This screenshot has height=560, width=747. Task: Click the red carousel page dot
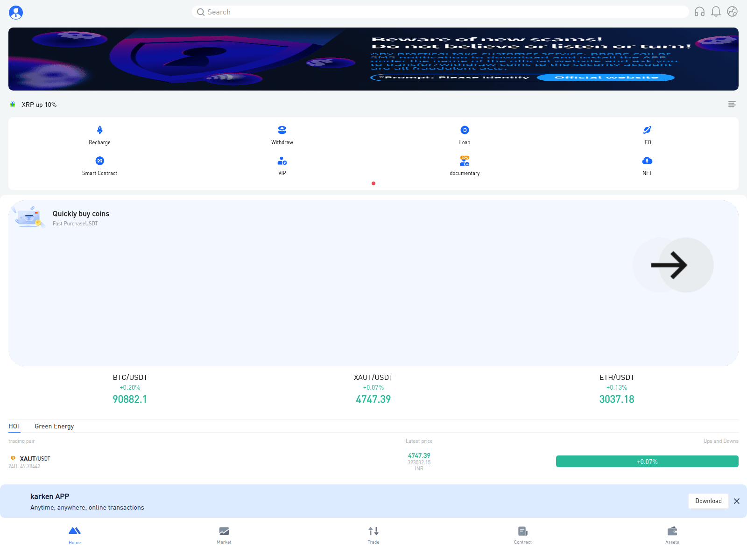[373, 183]
